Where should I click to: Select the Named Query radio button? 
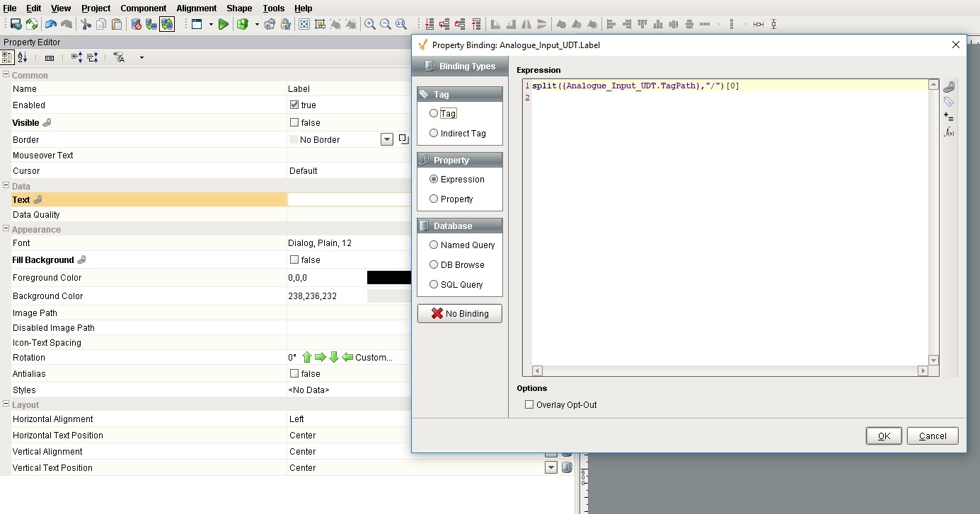click(x=434, y=245)
